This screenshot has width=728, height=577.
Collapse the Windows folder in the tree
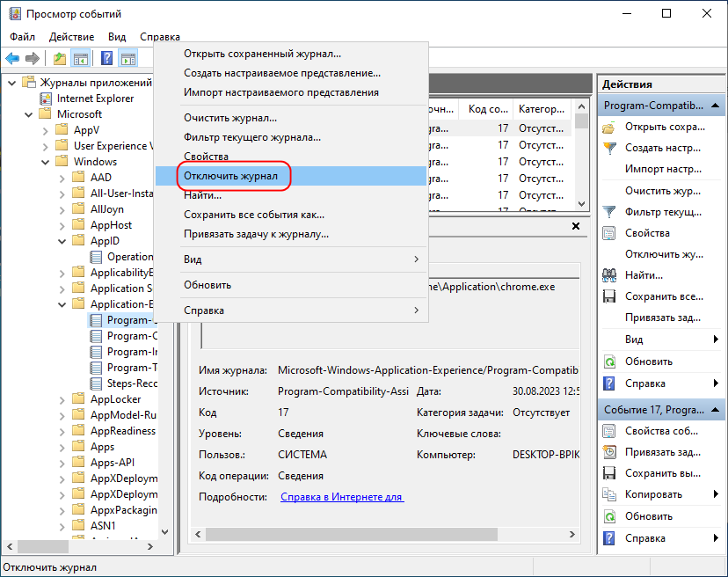click(45, 162)
